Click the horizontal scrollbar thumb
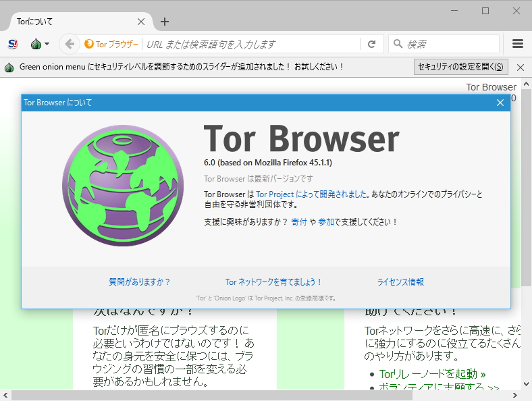This screenshot has height=401, width=532. [x=212, y=395]
